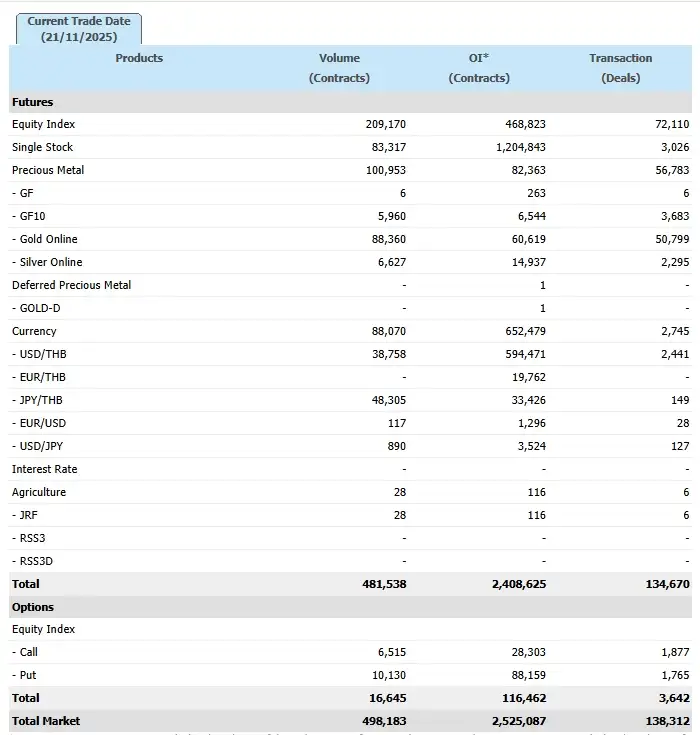Select the USD/THB row label
700x735 pixels.
tap(40, 354)
